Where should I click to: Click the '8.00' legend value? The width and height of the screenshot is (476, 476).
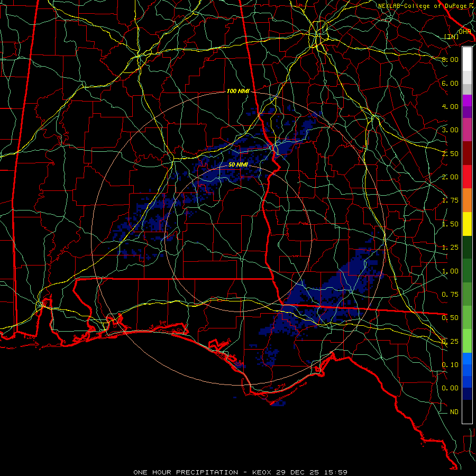(450, 59)
